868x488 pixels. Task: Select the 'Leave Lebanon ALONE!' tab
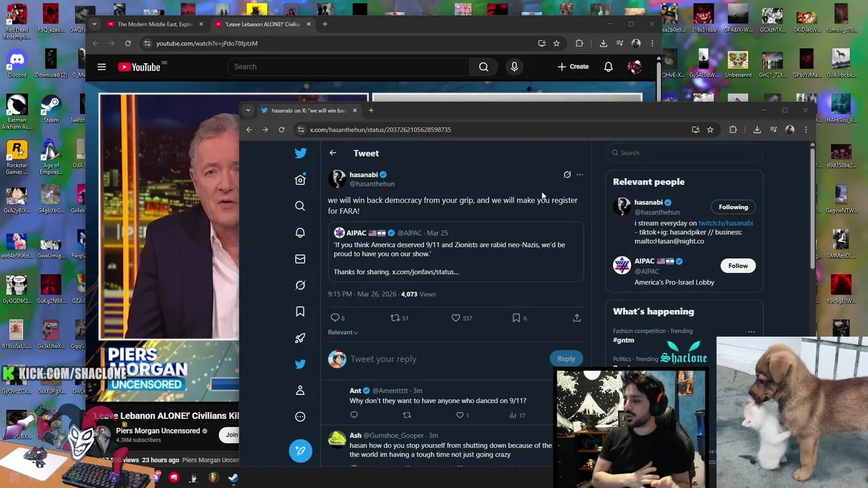coord(261,24)
